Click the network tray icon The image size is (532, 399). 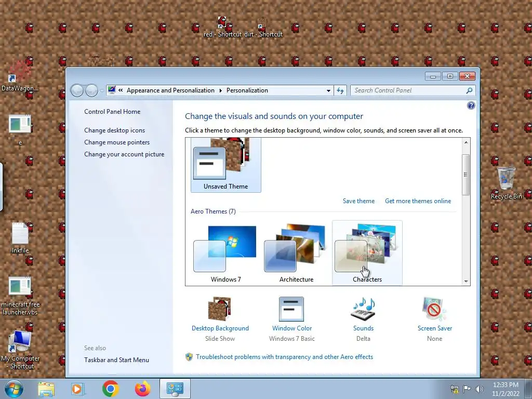454,389
